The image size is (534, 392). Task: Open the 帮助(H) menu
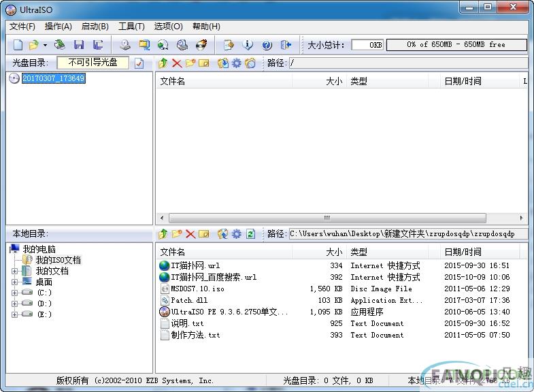(206, 27)
